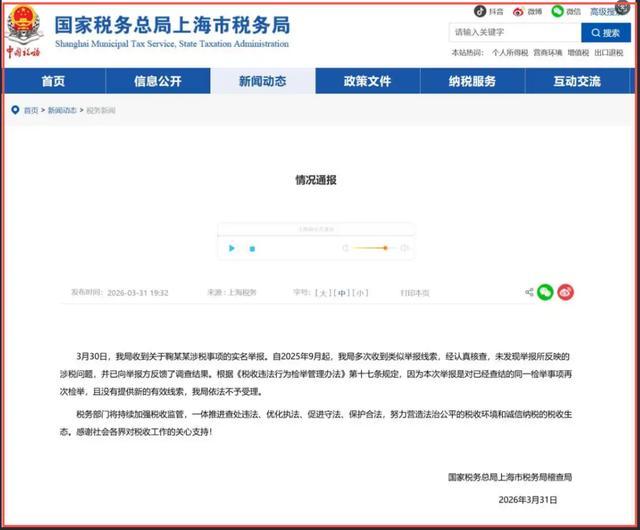
Task: Go to 新闻动态 in breadcrumb
Action: point(62,110)
